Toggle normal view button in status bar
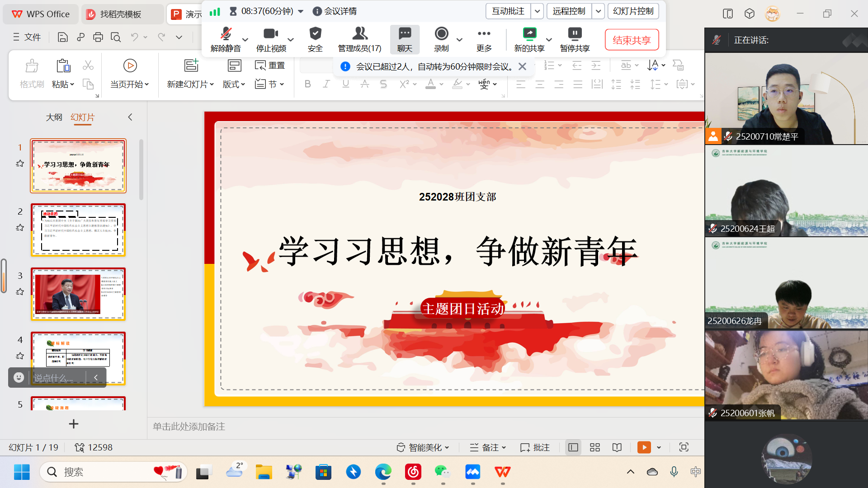Screen dimensions: 868x488 (x=573, y=447)
